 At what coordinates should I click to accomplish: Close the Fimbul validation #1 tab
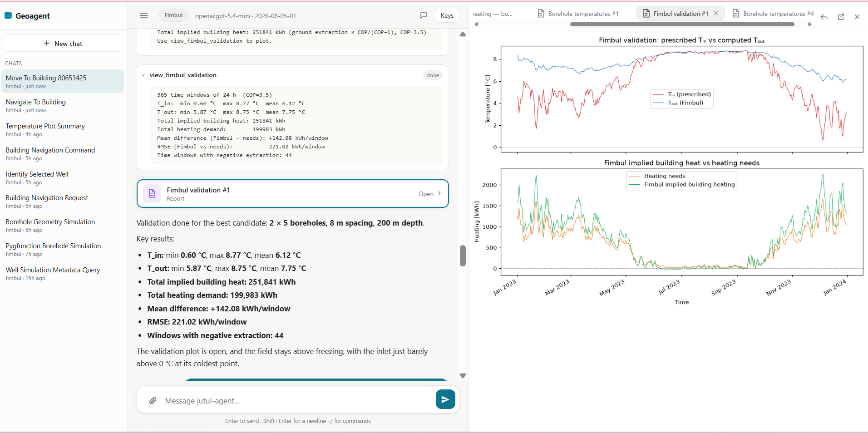click(716, 14)
